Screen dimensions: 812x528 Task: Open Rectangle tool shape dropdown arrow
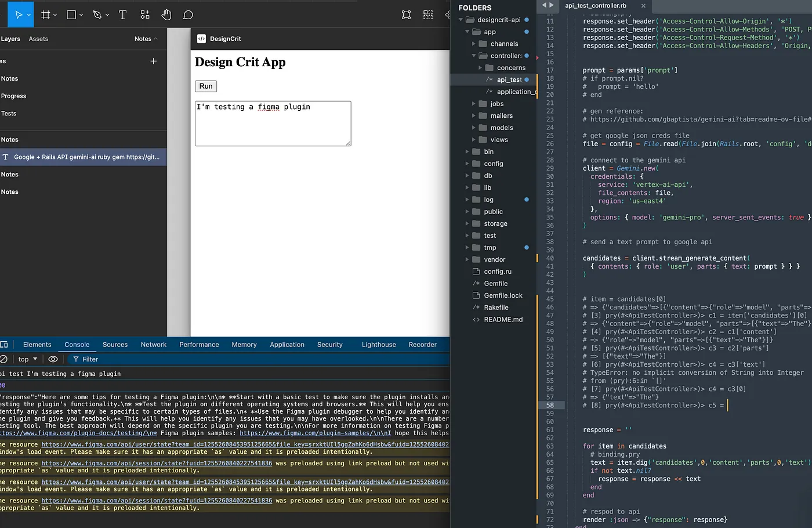(x=81, y=15)
